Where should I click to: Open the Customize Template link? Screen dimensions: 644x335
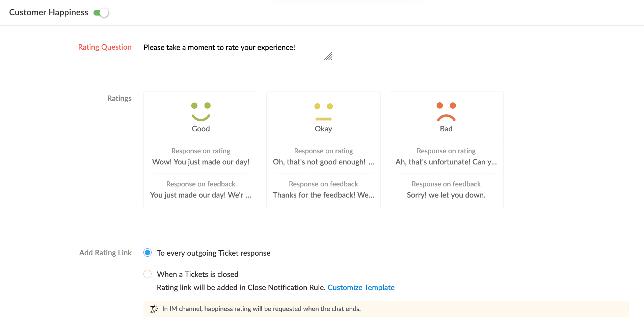361,287
